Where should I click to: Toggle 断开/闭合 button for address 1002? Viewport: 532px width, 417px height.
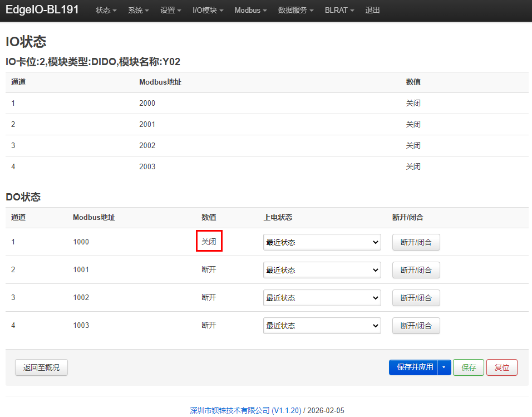coord(416,298)
